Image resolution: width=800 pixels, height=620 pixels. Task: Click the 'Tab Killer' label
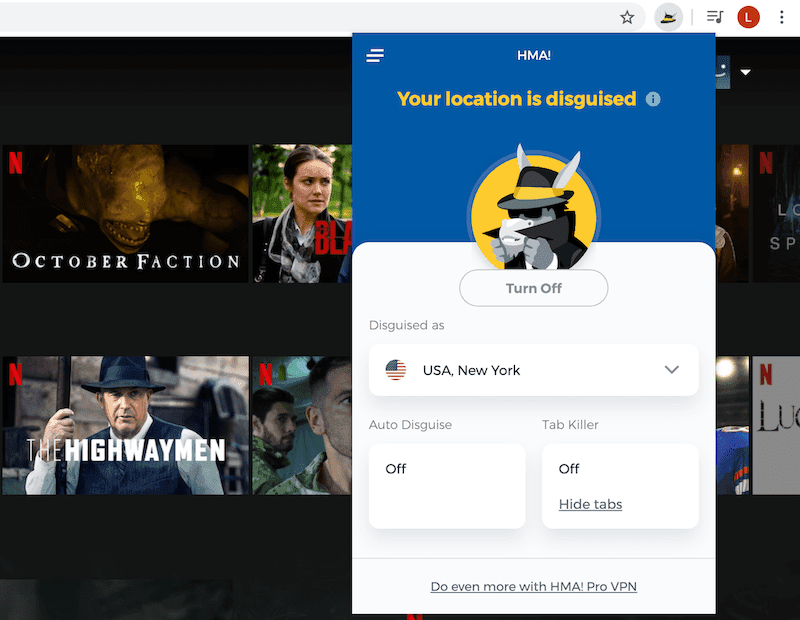point(570,425)
